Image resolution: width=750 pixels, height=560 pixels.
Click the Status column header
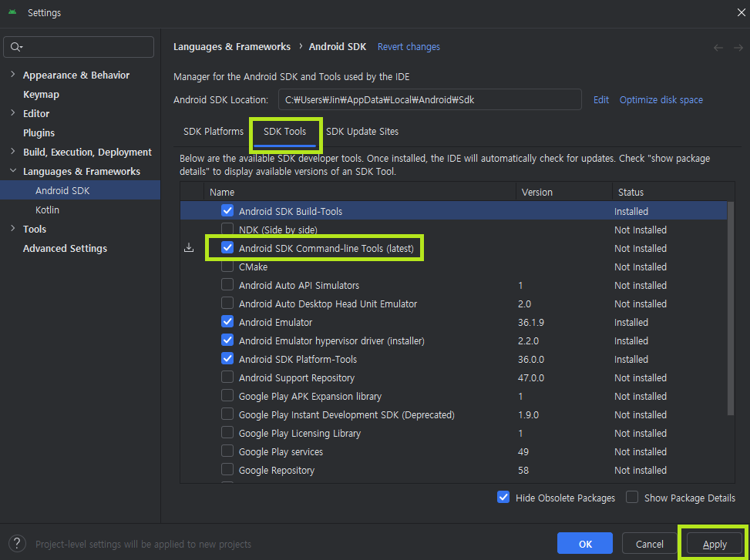click(x=631, y=192)
